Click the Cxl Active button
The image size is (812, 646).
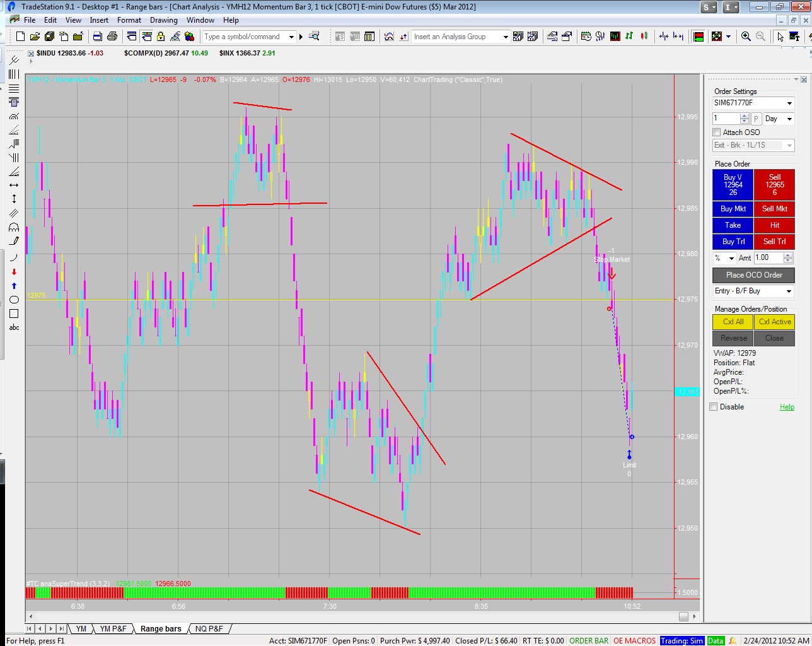point(775,322)
